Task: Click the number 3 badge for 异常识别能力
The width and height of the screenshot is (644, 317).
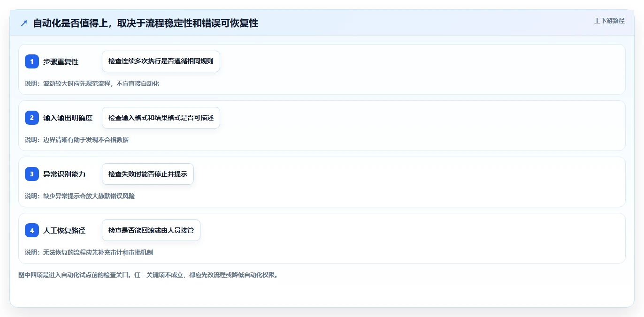Action: coord(32,174)
